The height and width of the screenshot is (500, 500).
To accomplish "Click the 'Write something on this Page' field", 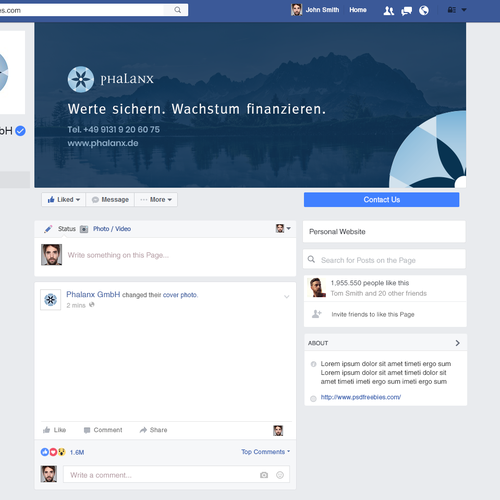I will 118,255.
